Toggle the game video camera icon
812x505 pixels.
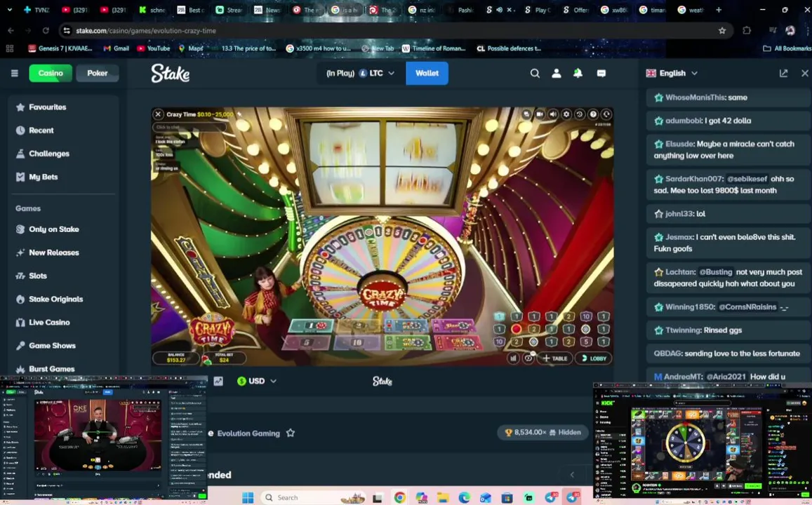click(x=540, y=114)
